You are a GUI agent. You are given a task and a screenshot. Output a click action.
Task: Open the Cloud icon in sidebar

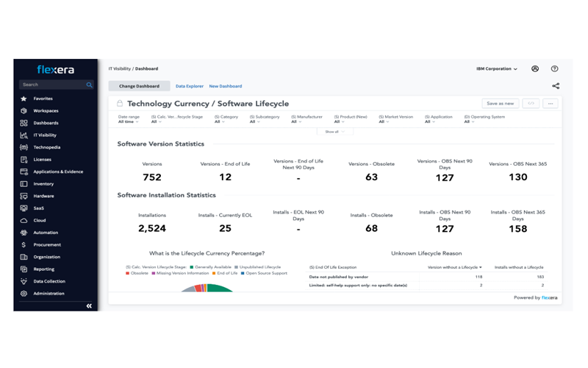24,220
